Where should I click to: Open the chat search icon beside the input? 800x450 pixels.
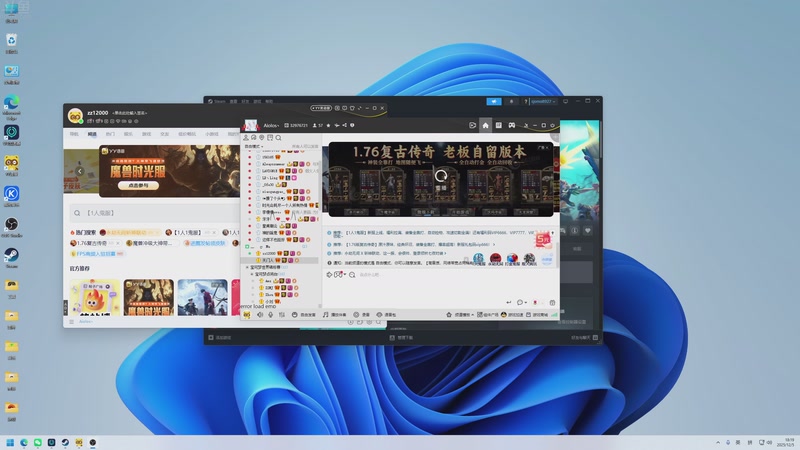[x=352, y=275]
